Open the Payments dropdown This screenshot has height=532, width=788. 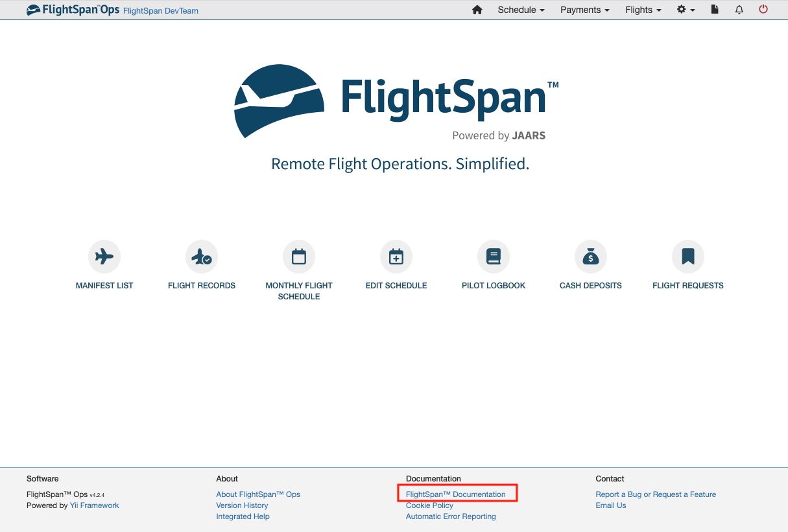coord(583,10)
